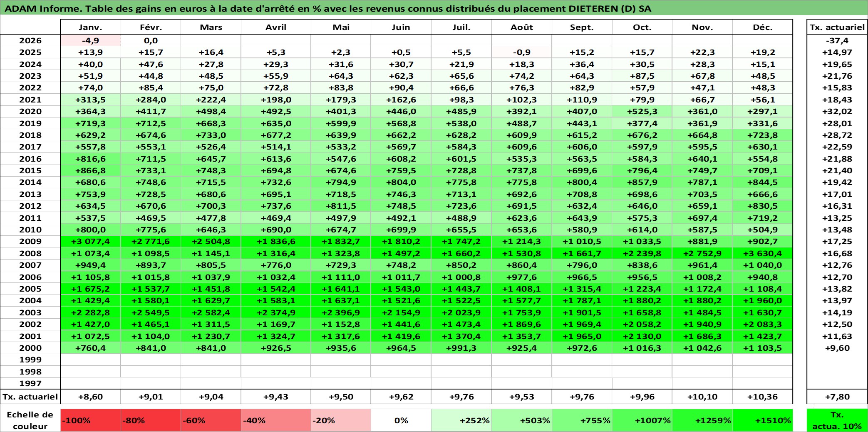
Task: Click the +90,4 cell in June 2022
Action: [x=401, y=87]
